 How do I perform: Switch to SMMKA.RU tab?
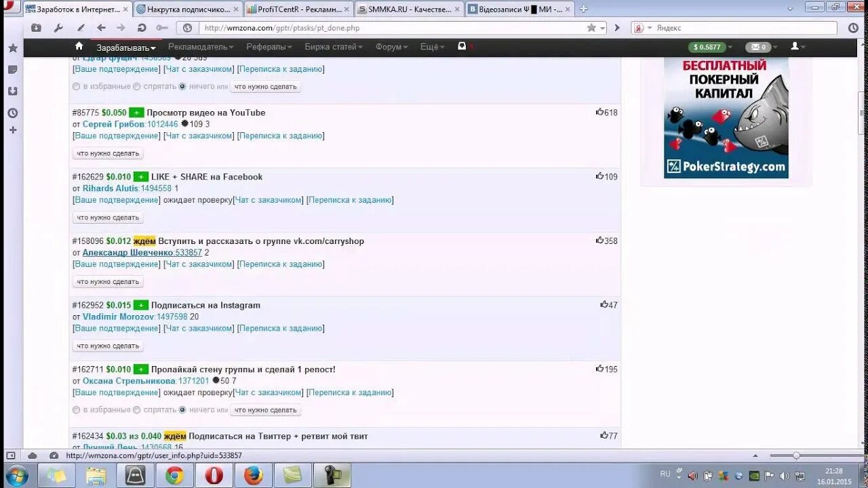(x=408, y=9)
